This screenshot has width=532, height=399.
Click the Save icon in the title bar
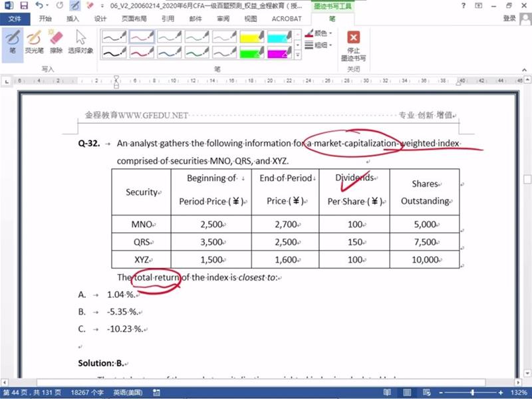click(x=24, y=5)
